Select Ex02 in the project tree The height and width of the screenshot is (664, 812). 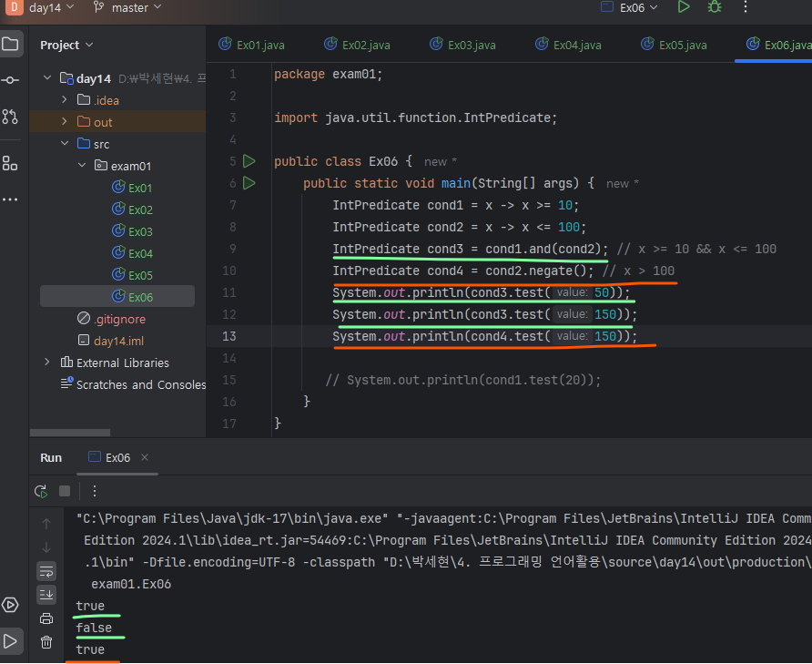(x=133, y=209)
